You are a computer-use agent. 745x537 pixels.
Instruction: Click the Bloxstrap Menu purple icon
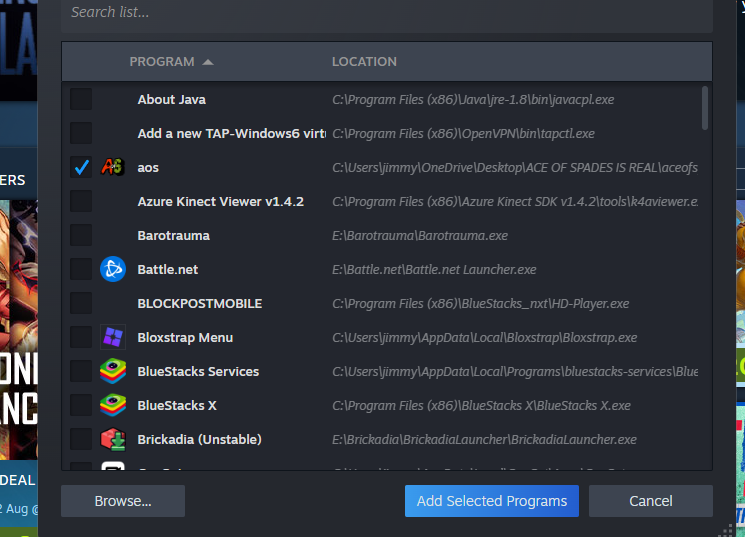point(113,337)
